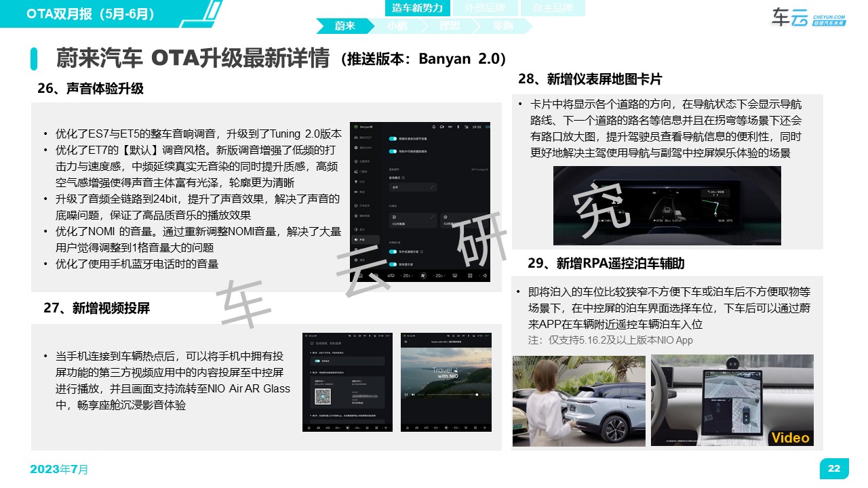Disable the 车外低速提示音 switch
868x488 pixels.
392,251
